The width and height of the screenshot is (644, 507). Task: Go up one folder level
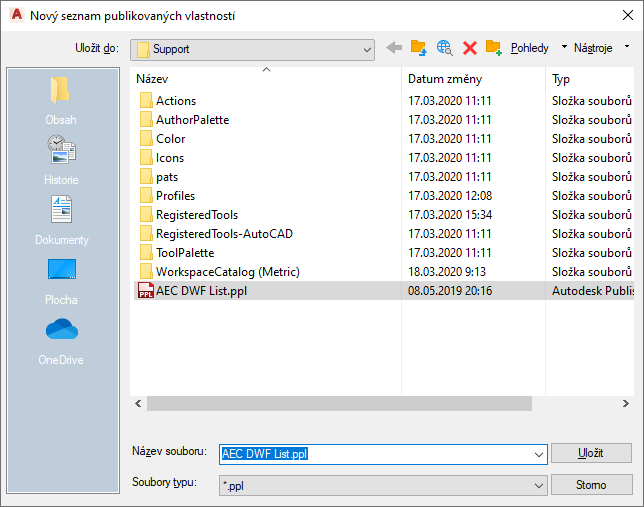click(x=419, y=48)
